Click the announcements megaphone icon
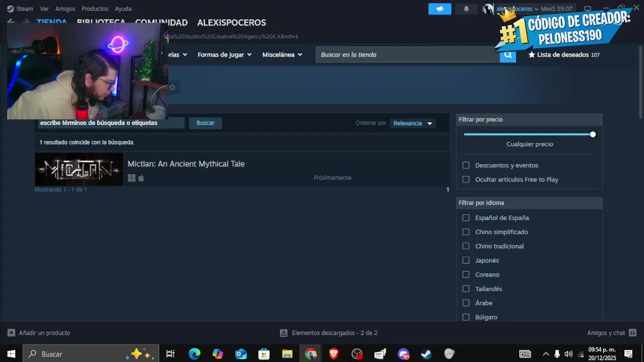This screenshot has width=644, height=362. pyautogui.click(x=440, y=9)
